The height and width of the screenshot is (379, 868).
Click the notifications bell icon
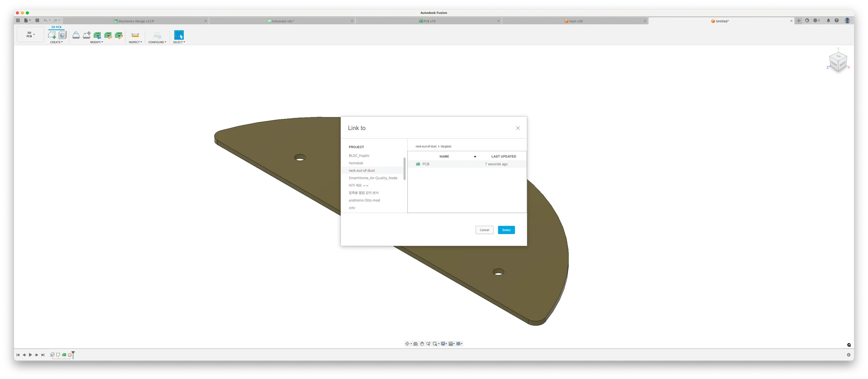pyautogui.click(x=828, y=21)
